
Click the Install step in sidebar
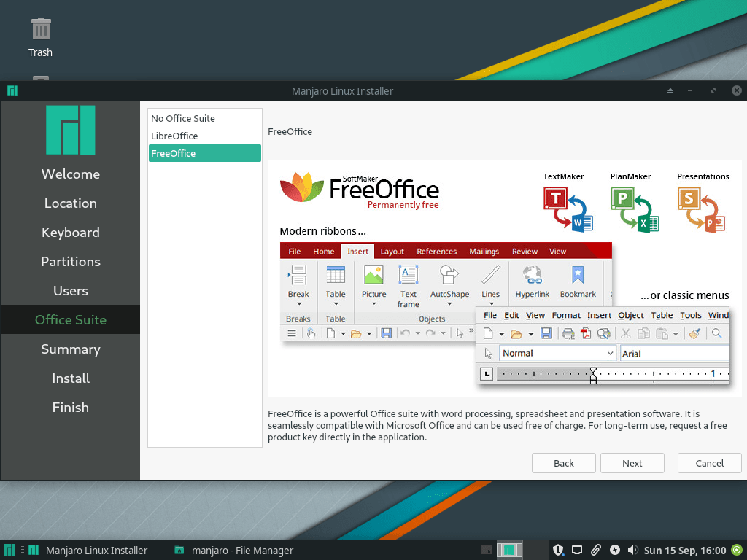(71, 378)
